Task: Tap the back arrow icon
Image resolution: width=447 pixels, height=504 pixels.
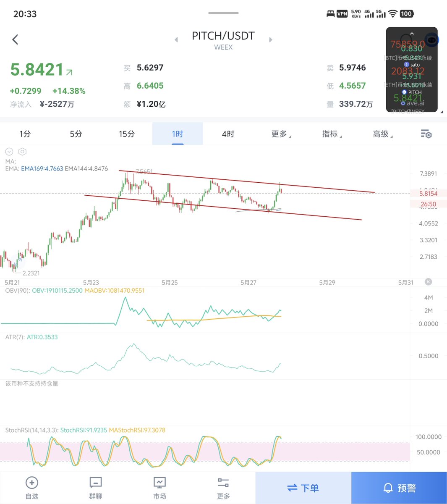Action: point(15,40)
